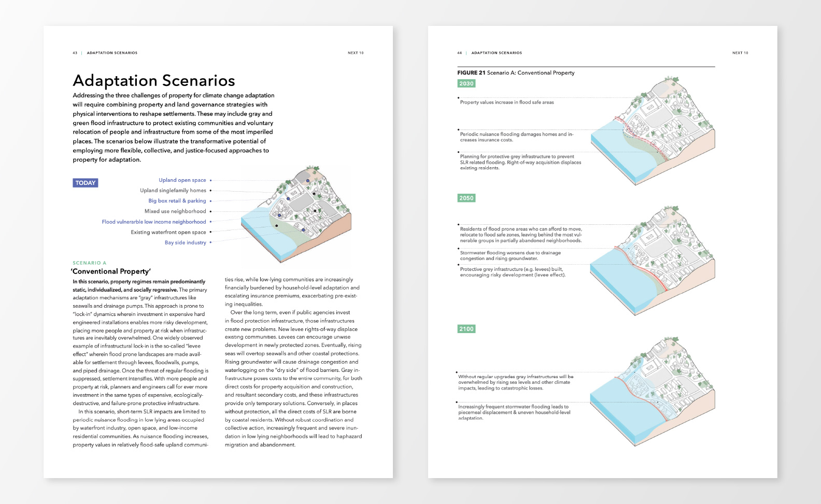821x504 pixels.
Task: Click the TODAY badge on left page
Action: coord(86,183)
